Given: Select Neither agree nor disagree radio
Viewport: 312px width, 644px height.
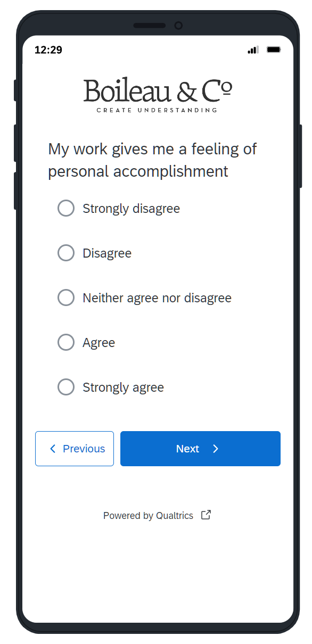Looking at the screenshot, I should click(x=66, y=298).
